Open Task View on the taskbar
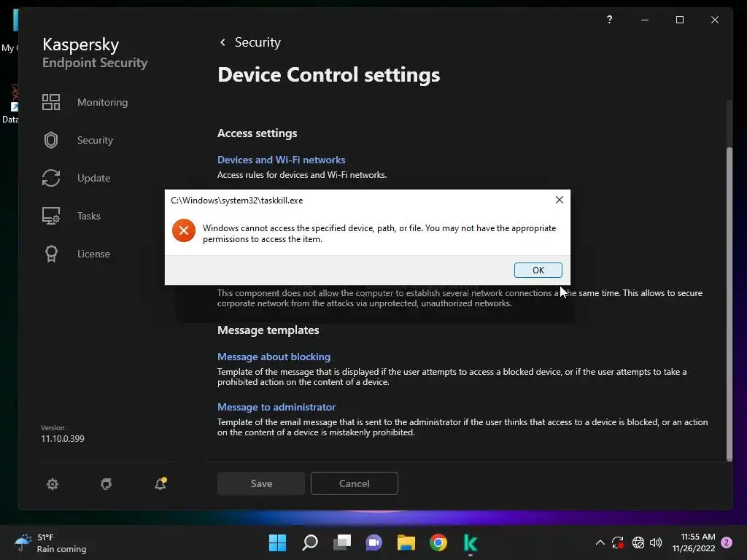Viewport: 747px width, 560px height. [x=342, y=542]
